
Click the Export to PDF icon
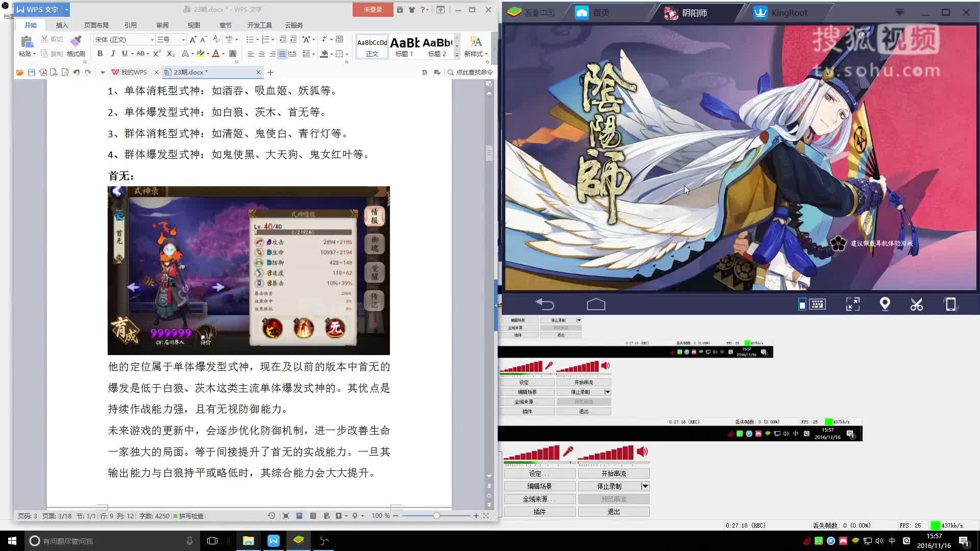[x=43, y=72]
